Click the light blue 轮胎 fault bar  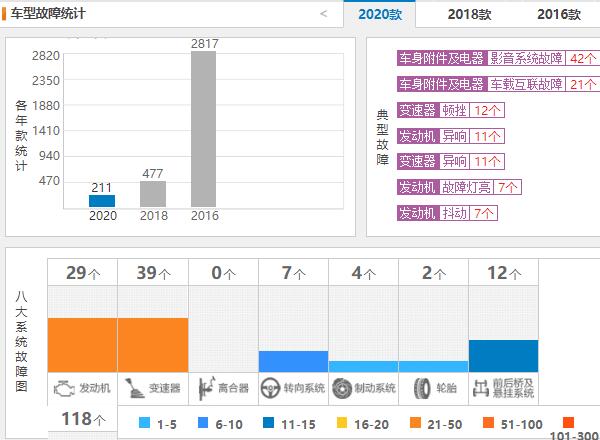[433, 367]
